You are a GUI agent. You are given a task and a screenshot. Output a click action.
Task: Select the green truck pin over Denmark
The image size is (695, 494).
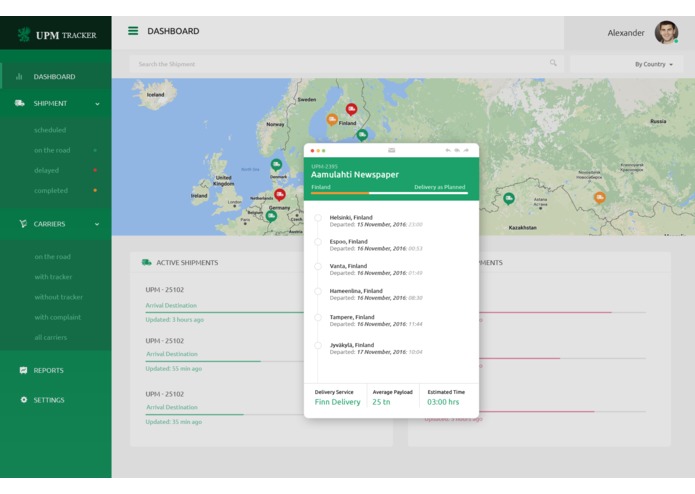tap(276, 165)
